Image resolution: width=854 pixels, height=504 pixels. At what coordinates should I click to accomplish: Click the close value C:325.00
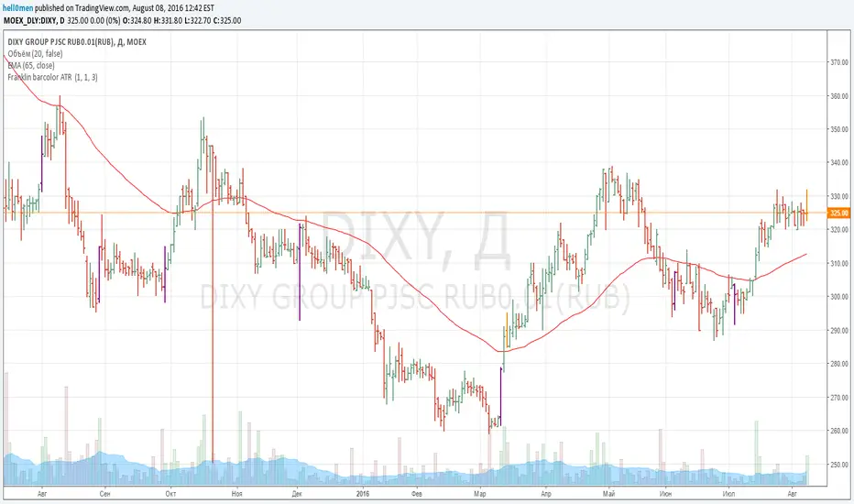tap(227, 21)
